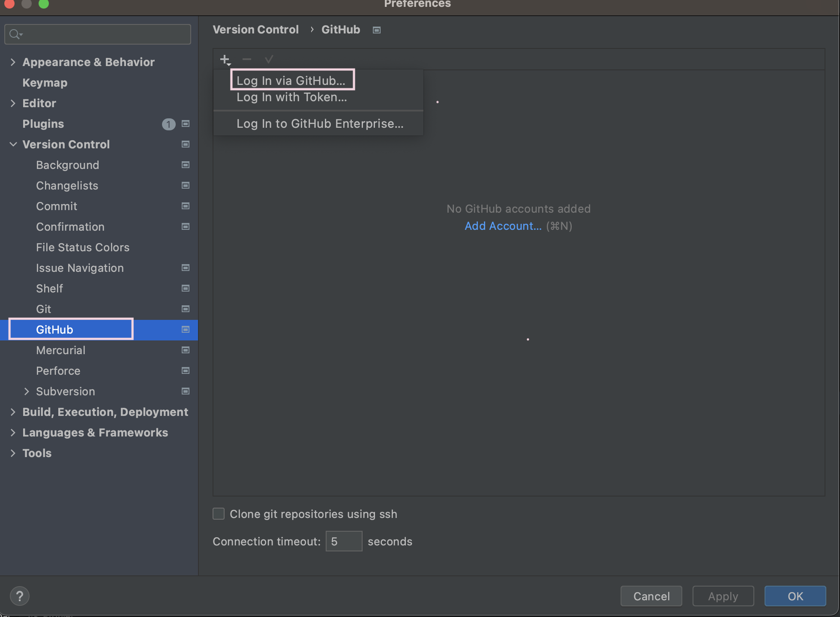
Task: Click the project settings icon on GitHub row
Action: [186, 329]
